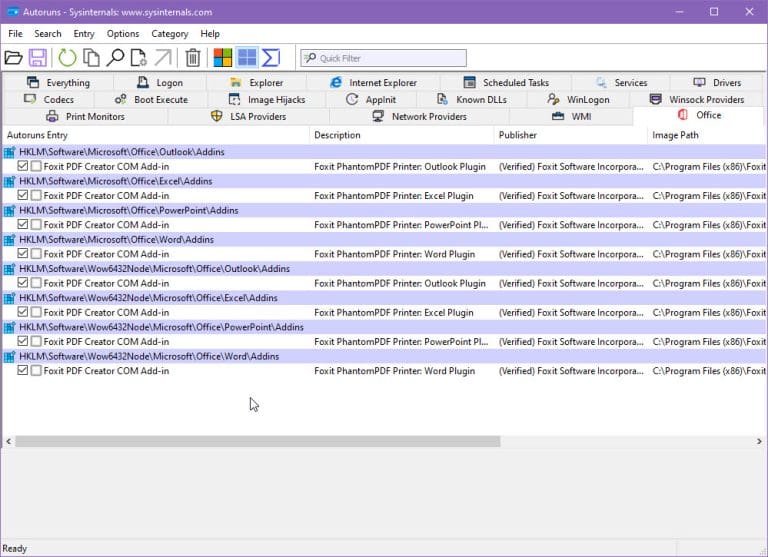768x557 pixels.
Task: Click into the Quick Filter box
Action: point(384,58)
